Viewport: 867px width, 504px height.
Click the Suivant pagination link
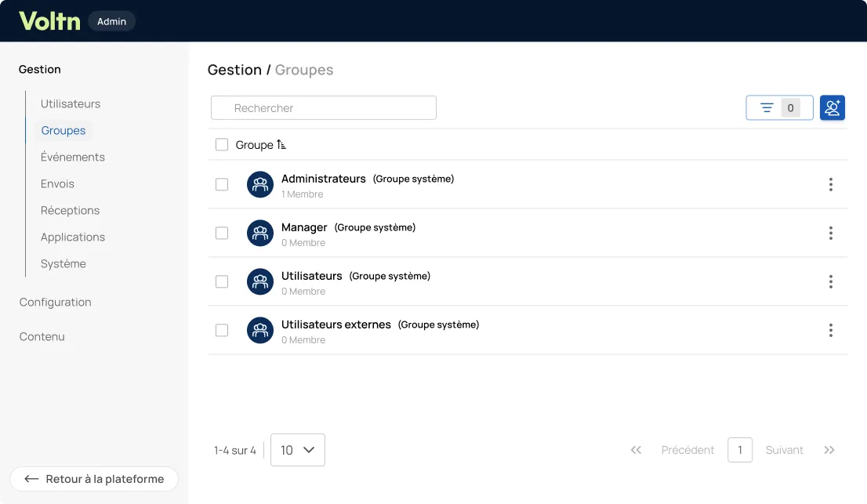click(x=784, y=450)
